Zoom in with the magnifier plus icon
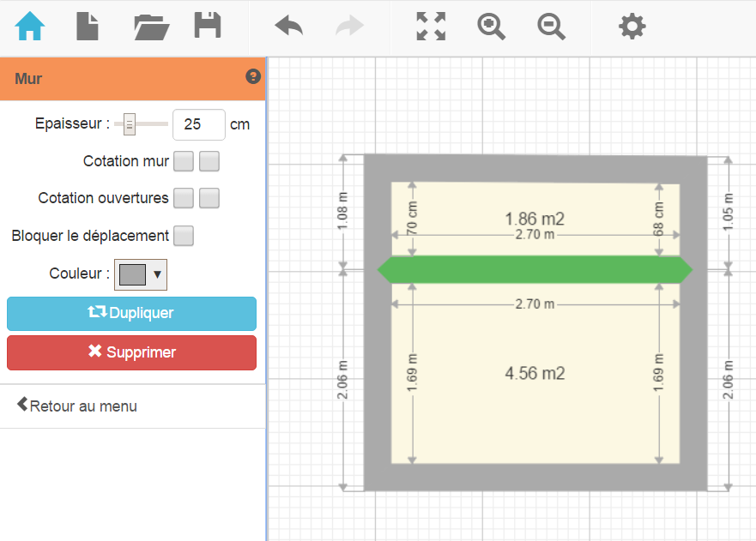 pyautogui.click(x=491, y=27)
